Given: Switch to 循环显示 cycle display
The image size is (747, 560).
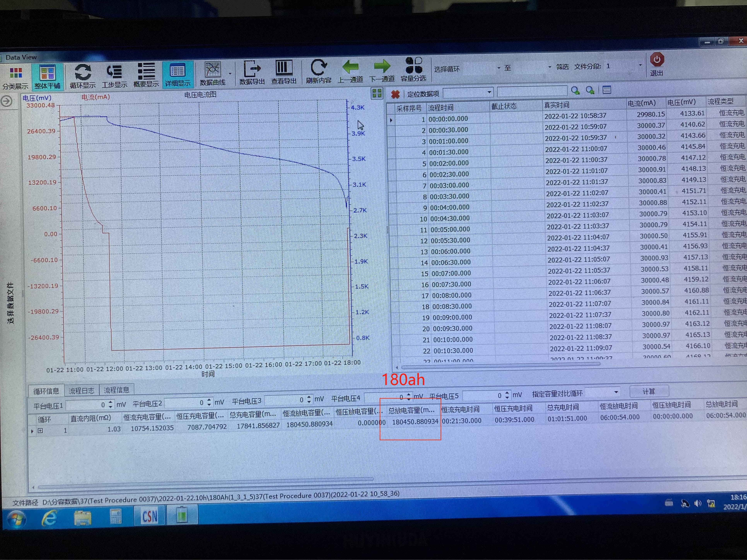Looking at the screenshot, I should (x=83, y=76).
